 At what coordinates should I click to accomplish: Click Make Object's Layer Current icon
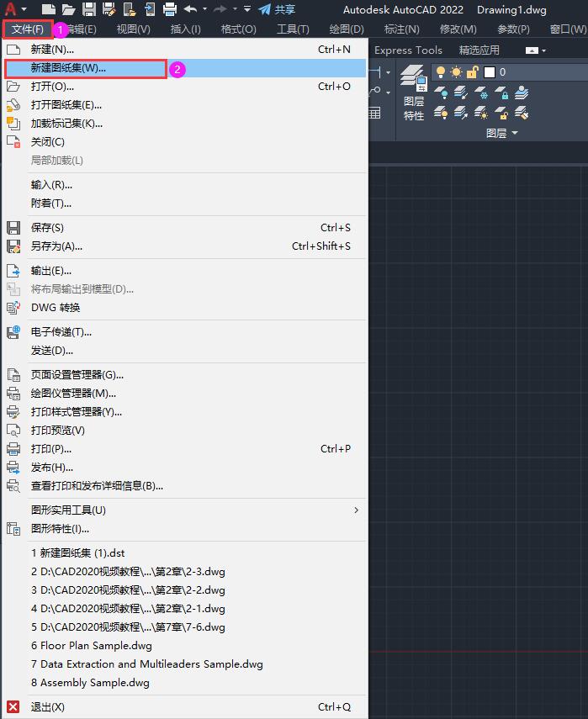(x=522, y=93)
